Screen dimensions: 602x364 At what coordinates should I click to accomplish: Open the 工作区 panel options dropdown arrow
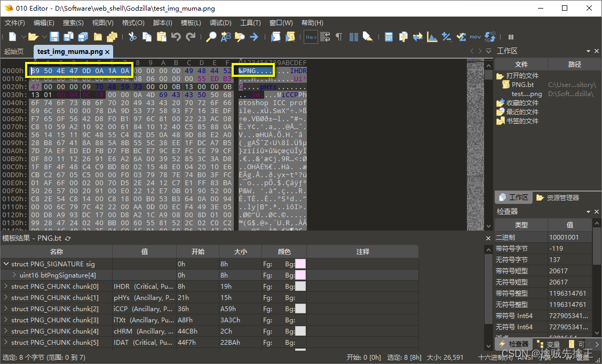pos(588,51)
